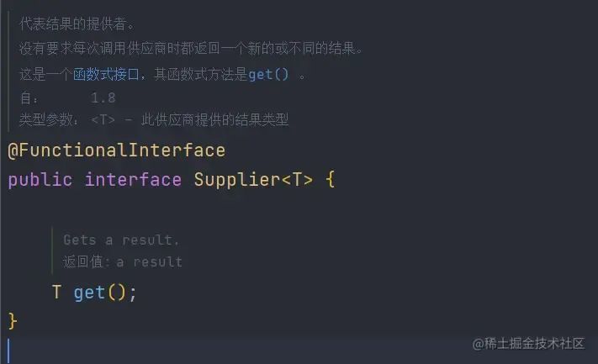Click the interface keyword

(x=133, y=180)
